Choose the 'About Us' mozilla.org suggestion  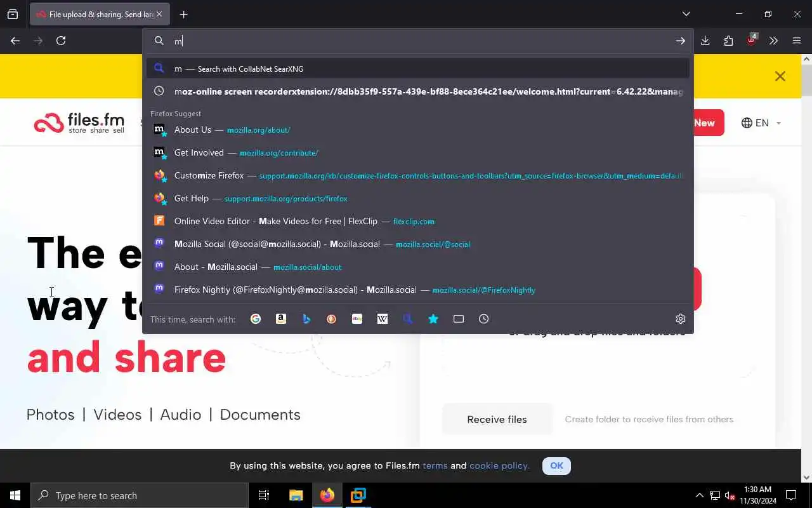tap(418, 130)
